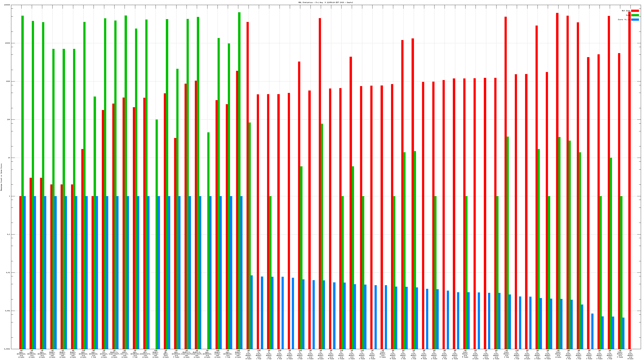This screenshot has height=362, width=644.
Task: Click the psbl.surriel.com origin axis label
Action: point(125,354)
